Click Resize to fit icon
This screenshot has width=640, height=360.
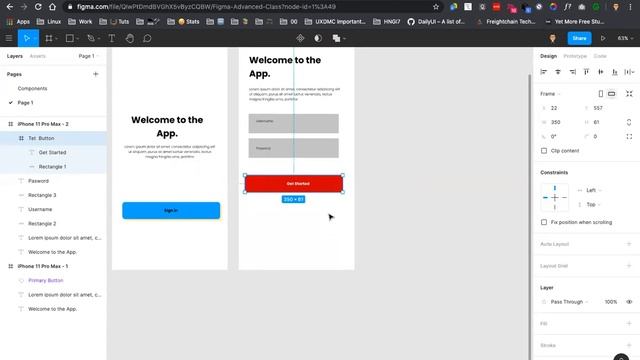point(629,94)
